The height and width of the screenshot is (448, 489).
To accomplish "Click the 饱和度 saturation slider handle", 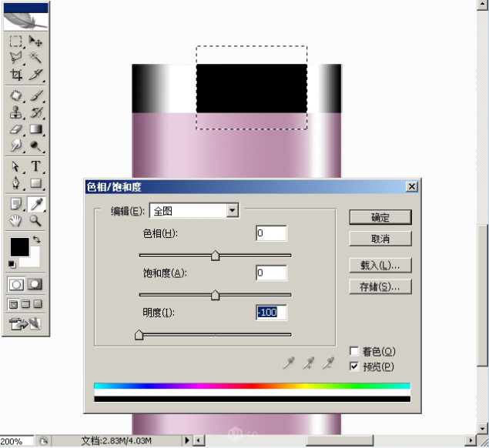I will [x=215, y=296].
